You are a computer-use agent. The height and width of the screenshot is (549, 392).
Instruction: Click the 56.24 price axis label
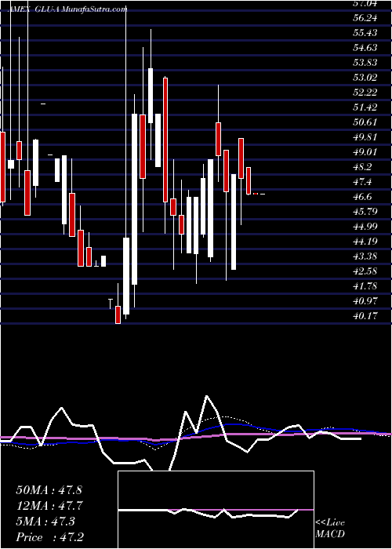coord(365,18)
